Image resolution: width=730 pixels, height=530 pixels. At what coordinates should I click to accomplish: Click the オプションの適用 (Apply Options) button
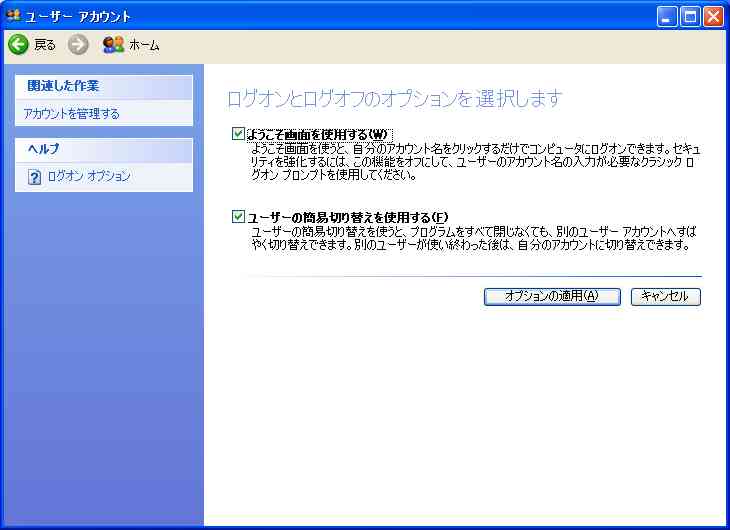point(552,297)
